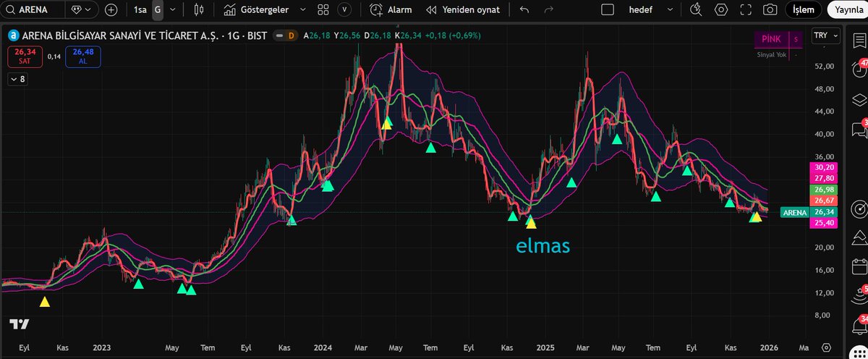Screen dimensions: 868x359
Task: Create an Alarm from the toolbar
Action: pyautogui.click(x=391, y=9)
